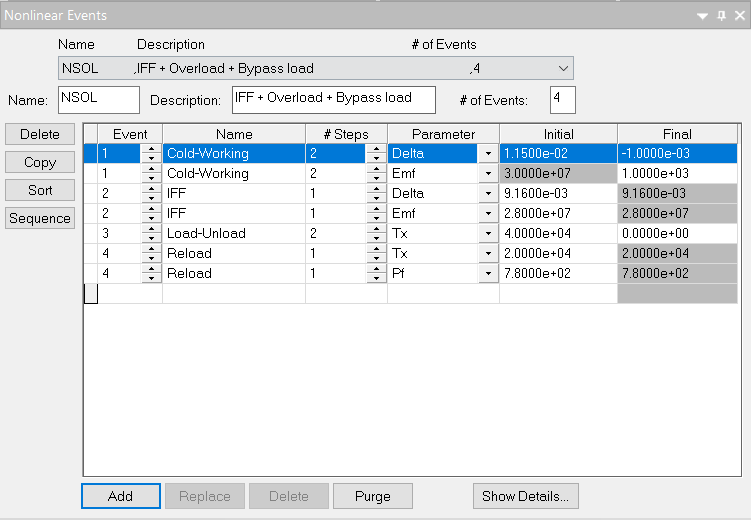Viewport: 751px width, 520px height.
Task: Open the NSOL event set dropdown
Action: click(x=563, y=69)
